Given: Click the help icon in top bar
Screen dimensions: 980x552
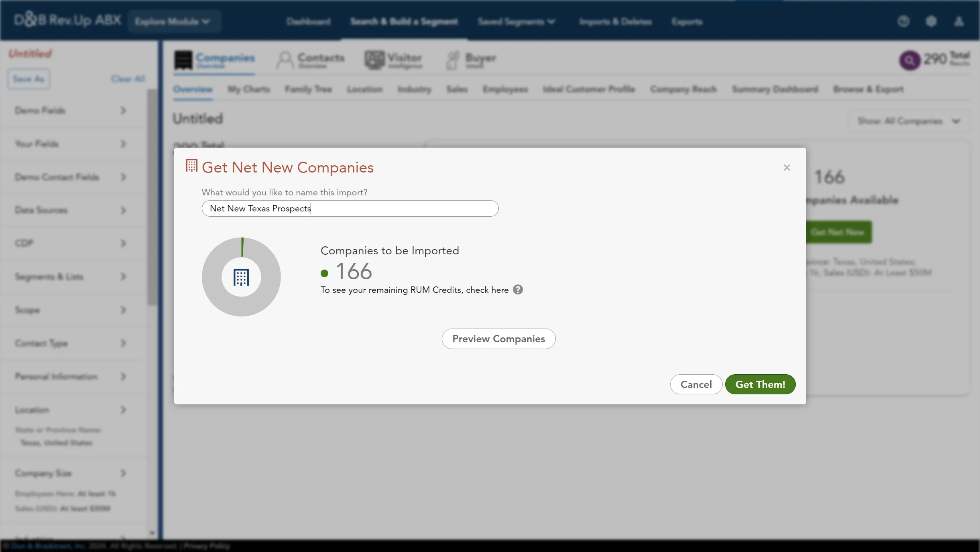Looking at the screenshot, I should [x=903, y=21].
